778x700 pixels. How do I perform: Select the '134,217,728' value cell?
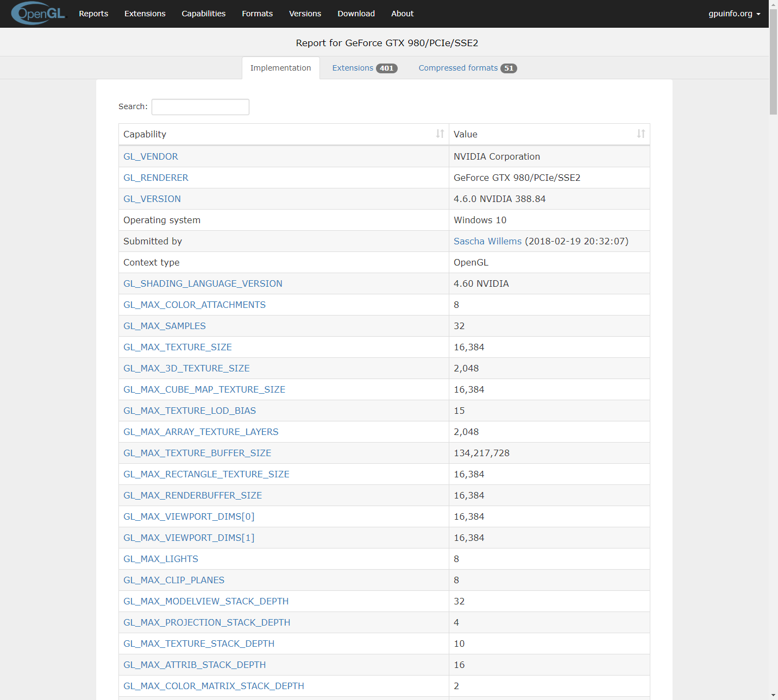coord(549,453)
